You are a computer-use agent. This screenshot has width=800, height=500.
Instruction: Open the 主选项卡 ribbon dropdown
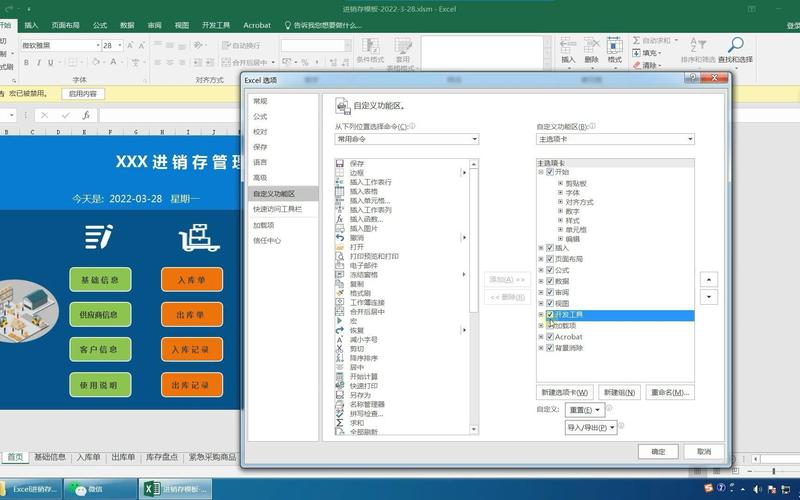615,139
